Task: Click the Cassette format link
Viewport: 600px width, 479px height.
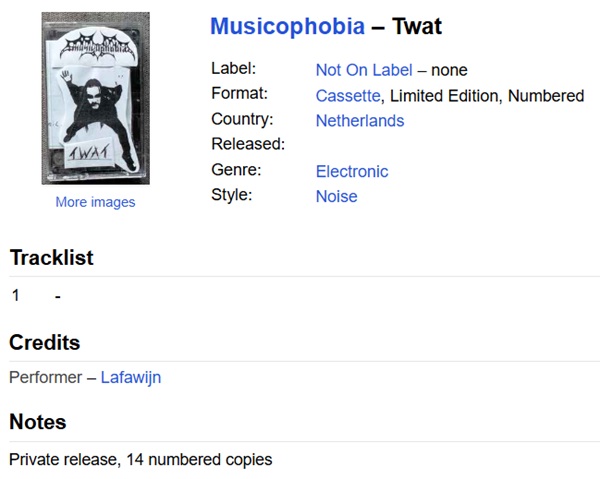Action: click(348, 96)
